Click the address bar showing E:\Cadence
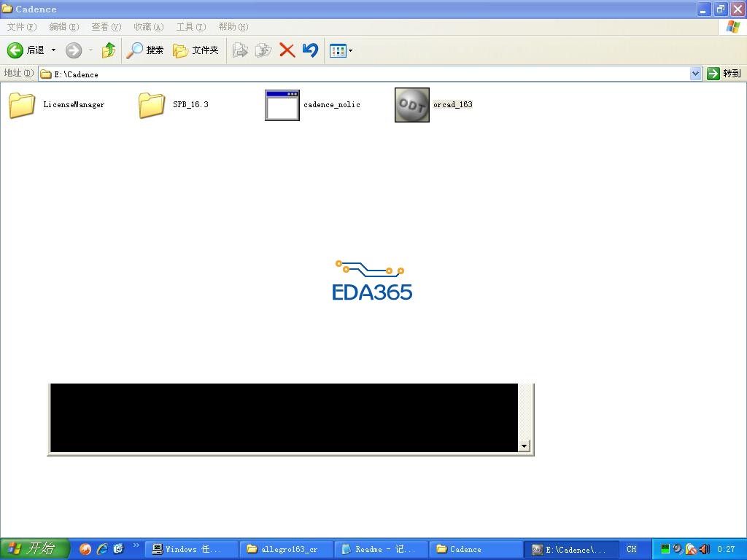 pos(364,74)
